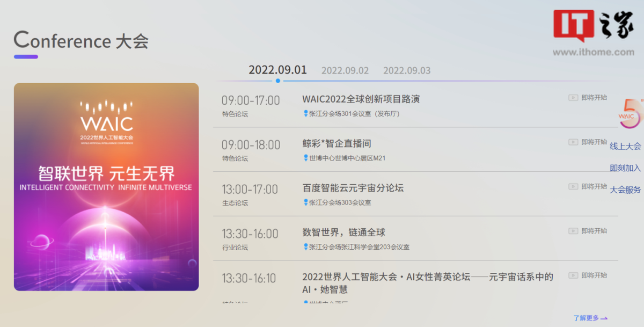The image size is (644, 327).
Task: Click location pin for 张江分会场303会议室
Action: coord(306,203)
